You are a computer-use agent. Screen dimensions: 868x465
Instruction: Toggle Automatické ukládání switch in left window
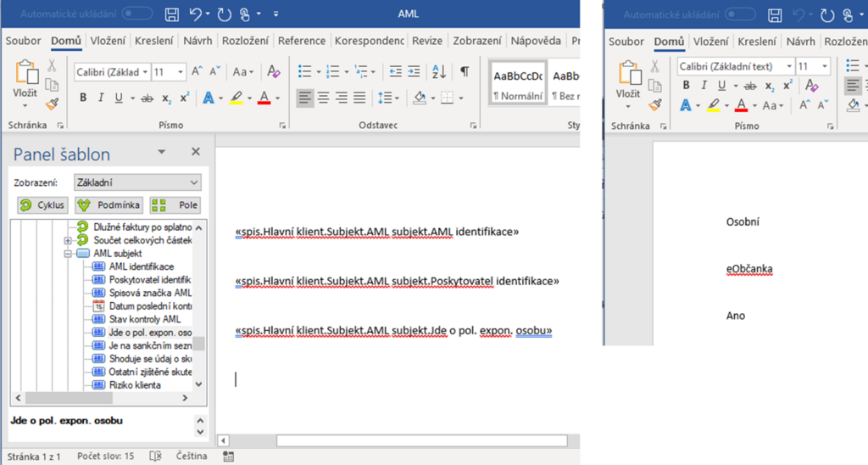coord(137,14)
